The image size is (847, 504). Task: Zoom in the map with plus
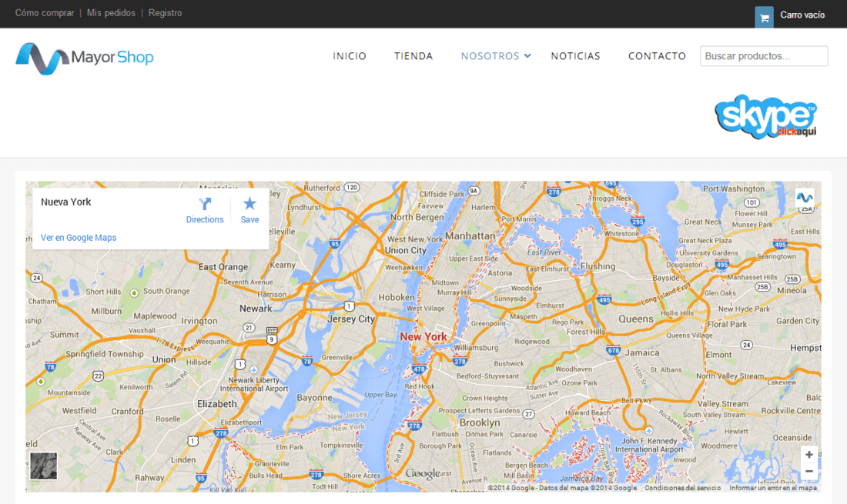pyautogui.click(x=809, y=454)
